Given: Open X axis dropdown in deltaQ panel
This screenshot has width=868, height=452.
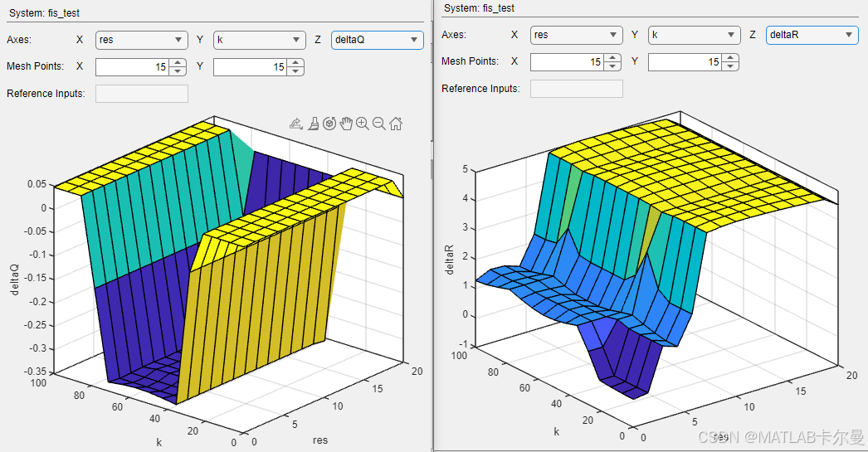Looking at the screenshot, I should click(142, 40).
